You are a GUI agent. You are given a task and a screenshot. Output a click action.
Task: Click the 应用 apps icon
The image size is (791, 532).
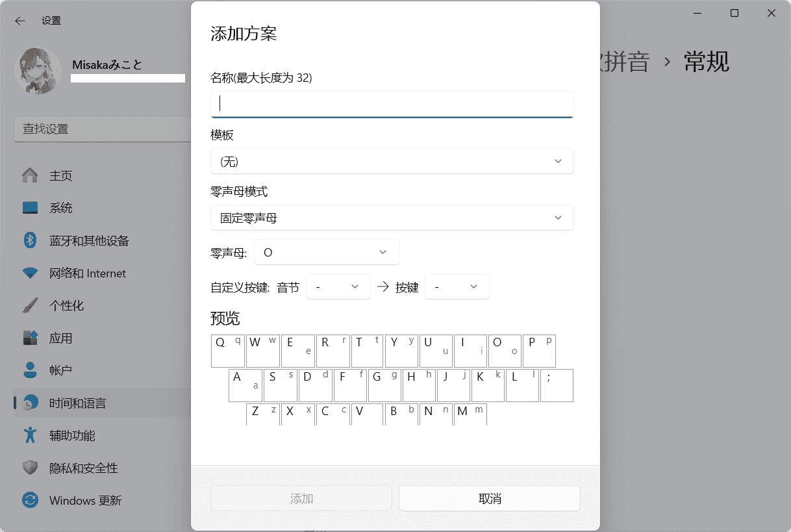[x=29, y=338]
